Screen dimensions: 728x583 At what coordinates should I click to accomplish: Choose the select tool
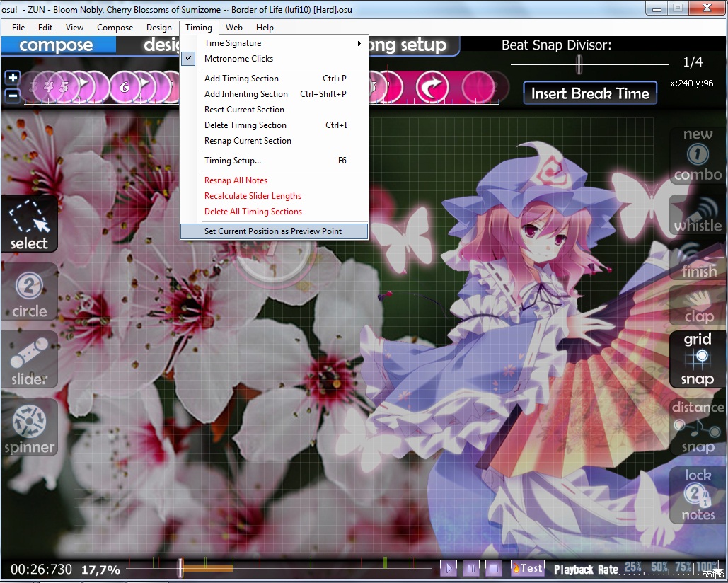pyautogui.click(x=29, y=224)
